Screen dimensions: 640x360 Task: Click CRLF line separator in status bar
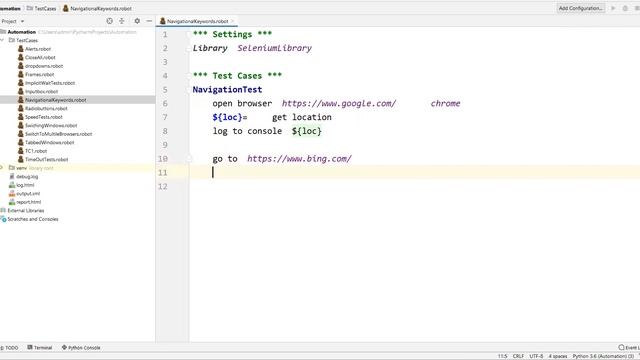[x=518, y=356]
